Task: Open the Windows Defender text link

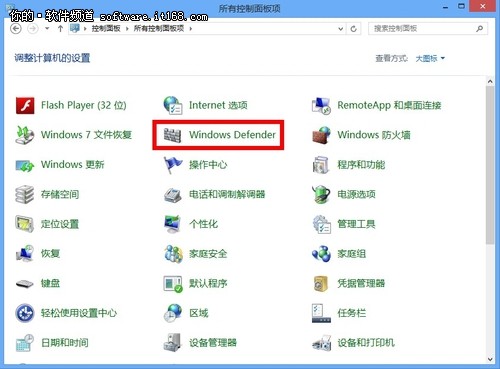Action: (x=232, y=135)
